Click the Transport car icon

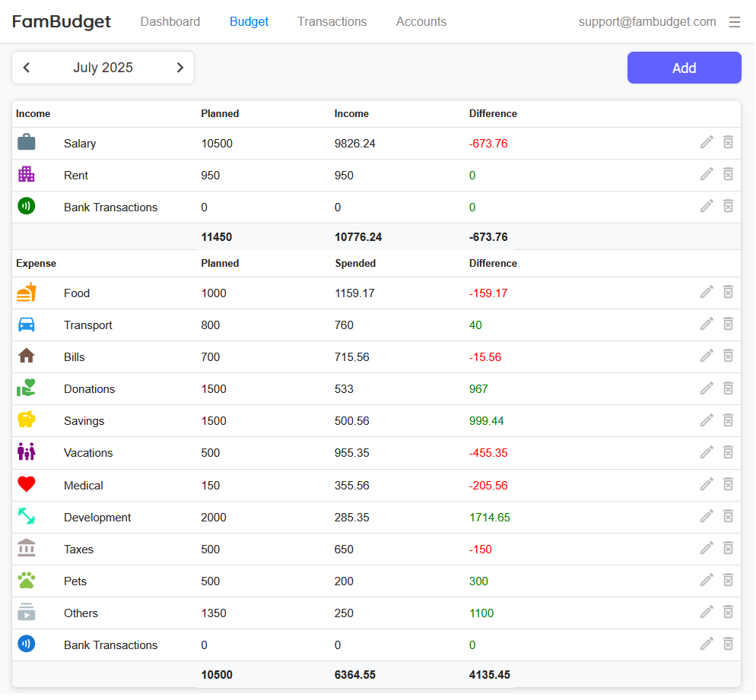coord(27,325)
